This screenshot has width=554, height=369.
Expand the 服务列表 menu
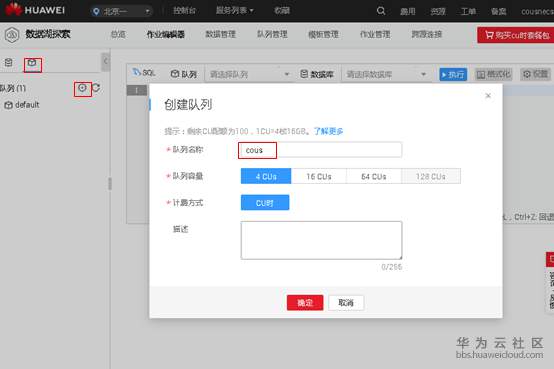(x=235, y=11)
